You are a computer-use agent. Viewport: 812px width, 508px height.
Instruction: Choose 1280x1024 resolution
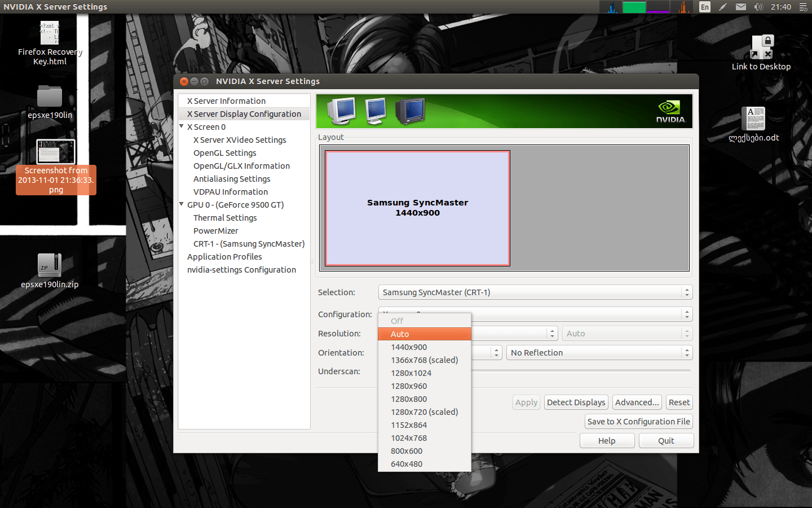[x=425, y=373]
